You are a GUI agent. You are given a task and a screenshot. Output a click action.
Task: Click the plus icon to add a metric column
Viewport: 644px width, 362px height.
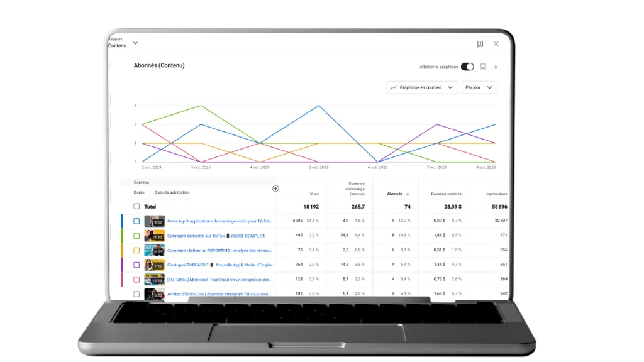[275, 189]
